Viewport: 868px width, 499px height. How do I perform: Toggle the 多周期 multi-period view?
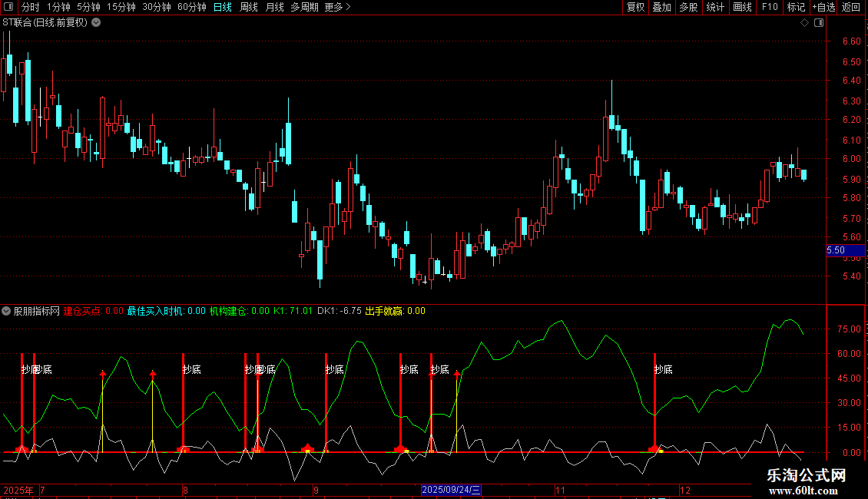(304, 7)
